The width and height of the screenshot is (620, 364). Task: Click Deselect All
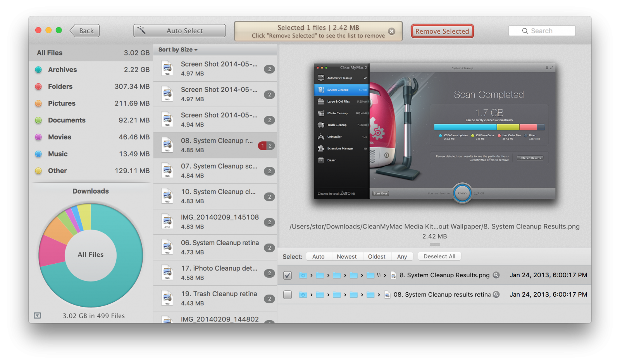point(439,256)
